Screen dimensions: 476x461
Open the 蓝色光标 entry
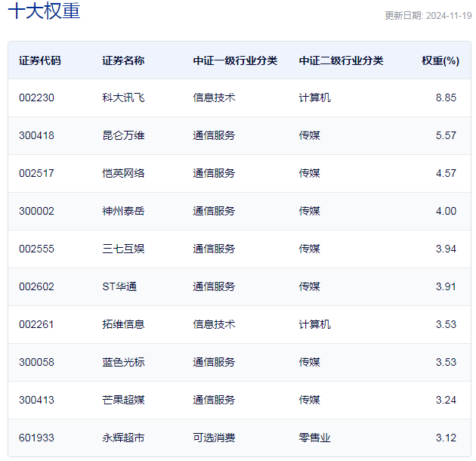point(123,362)
